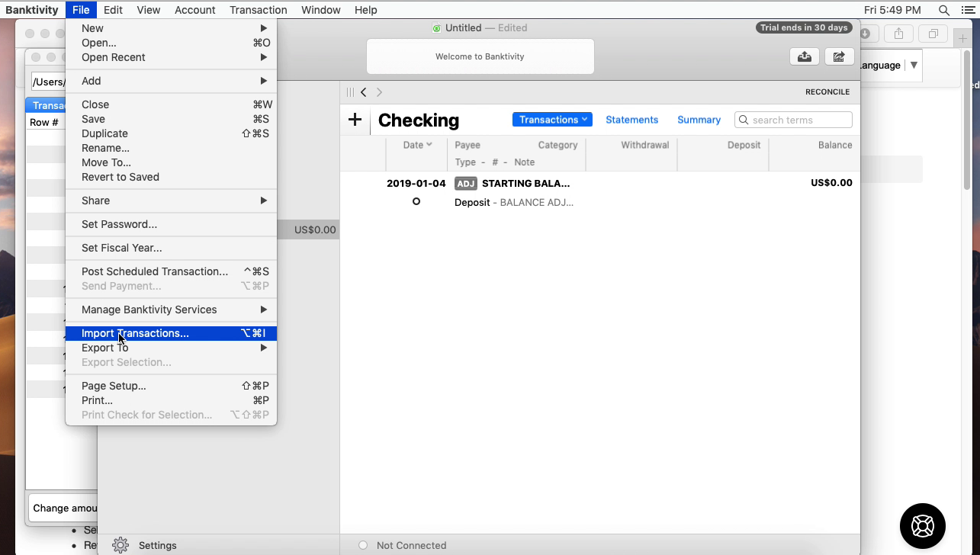Image resolution: width=980 pixels, height=555 pixels.
Task: Click the update accounts toolbar icon
Action: (x=805, y=56)
